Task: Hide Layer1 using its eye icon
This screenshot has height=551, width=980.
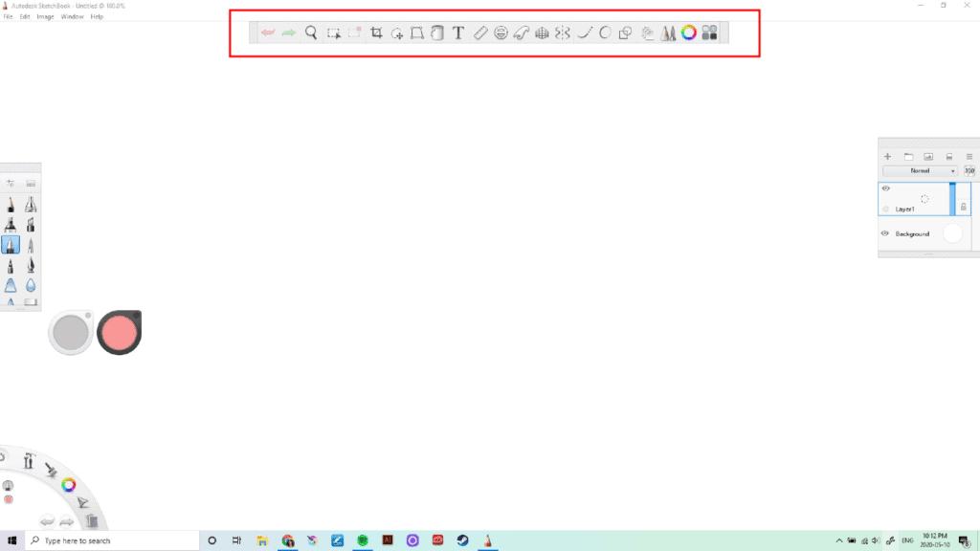Action: 885,188
